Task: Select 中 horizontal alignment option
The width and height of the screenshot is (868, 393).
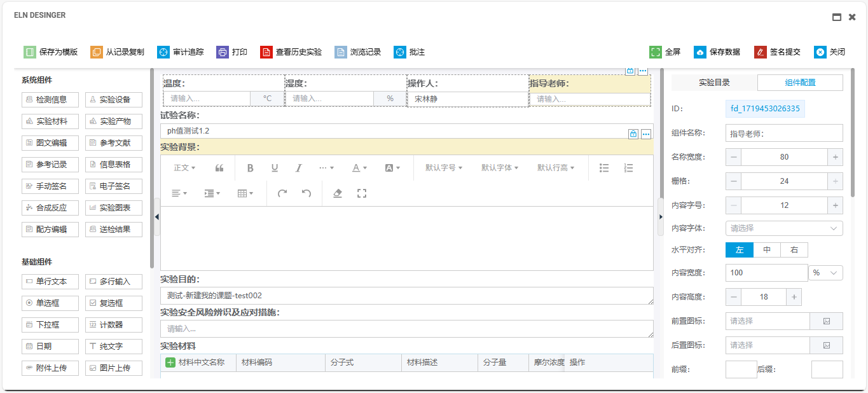Action: (767, 250)
